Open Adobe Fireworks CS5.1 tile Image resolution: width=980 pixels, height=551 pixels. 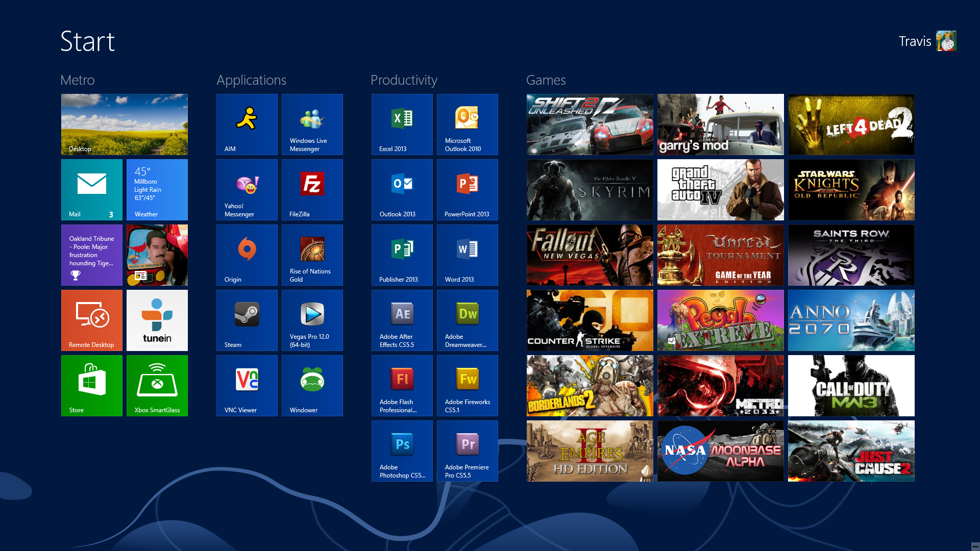[x=468, y=386]
